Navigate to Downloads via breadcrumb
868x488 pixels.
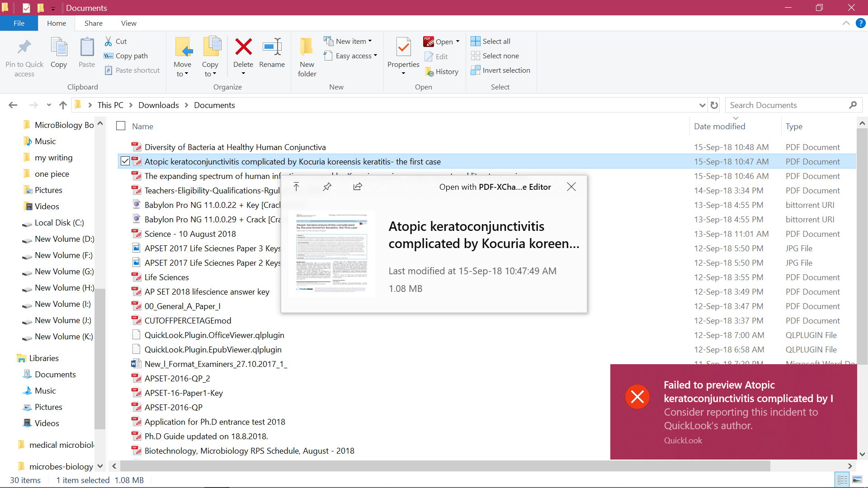(x=158, y=105)
